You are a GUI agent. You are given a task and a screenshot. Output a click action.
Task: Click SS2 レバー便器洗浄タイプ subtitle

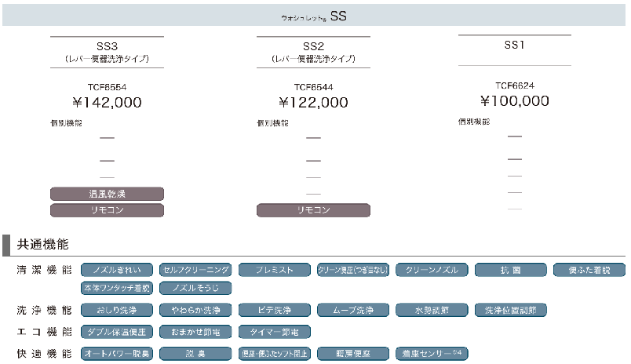click(313, 59)
